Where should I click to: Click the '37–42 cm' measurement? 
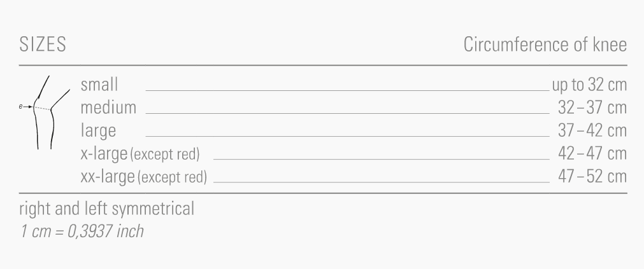pyautogui.click(x=592, y=131)
